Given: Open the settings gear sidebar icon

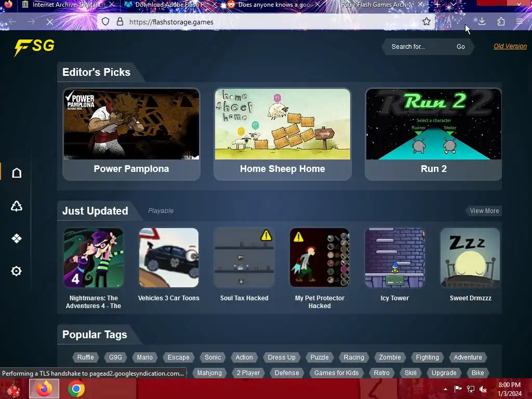Looking at the screenshot, I should [16, 271].
